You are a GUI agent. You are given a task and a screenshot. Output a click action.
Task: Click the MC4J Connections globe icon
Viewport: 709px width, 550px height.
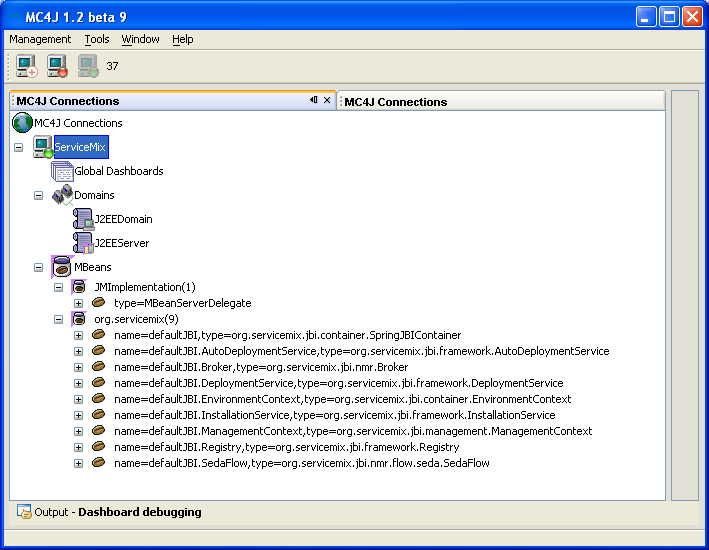click(22, 123)
